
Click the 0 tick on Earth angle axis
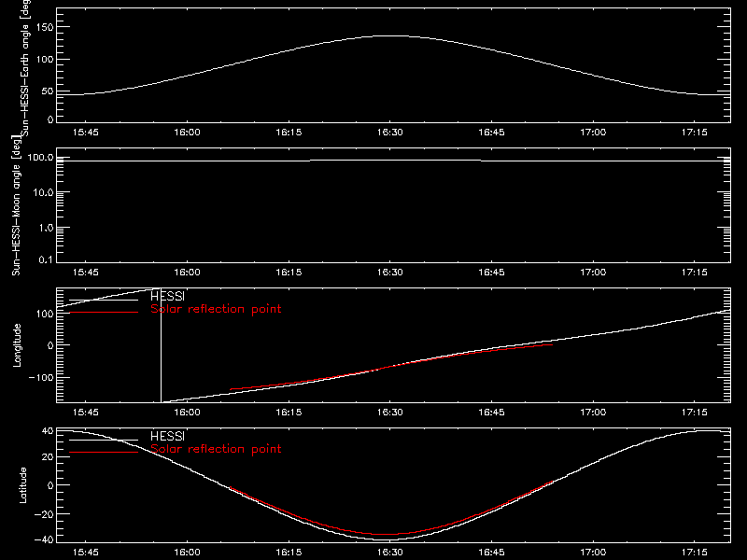[50, 119]
